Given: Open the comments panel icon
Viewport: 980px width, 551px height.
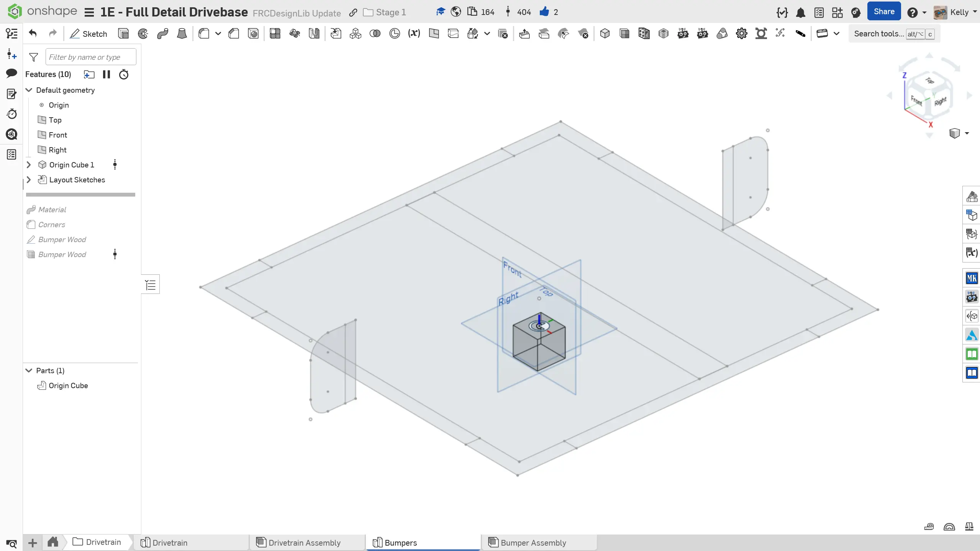Looking at the screenshot, I should [11, 73].
